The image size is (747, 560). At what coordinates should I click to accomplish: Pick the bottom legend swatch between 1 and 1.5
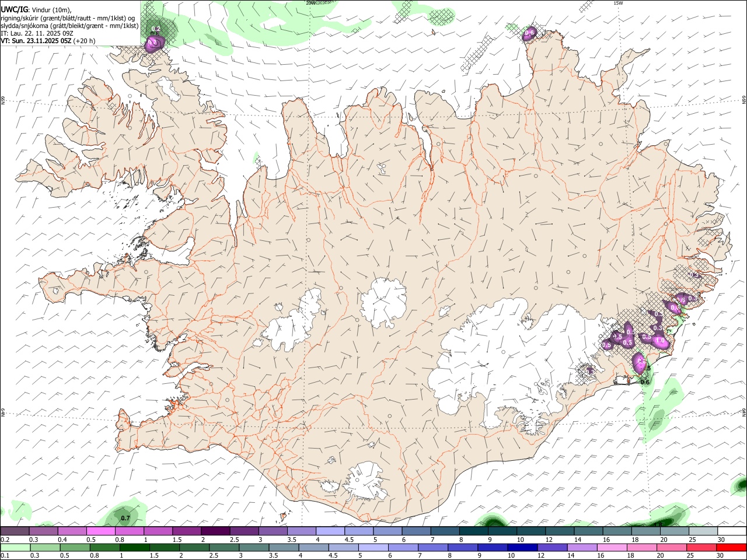(135, 547)
